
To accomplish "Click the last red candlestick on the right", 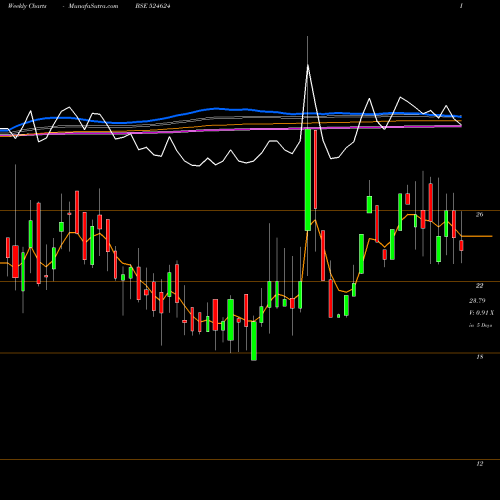I will tap(461, 245).
